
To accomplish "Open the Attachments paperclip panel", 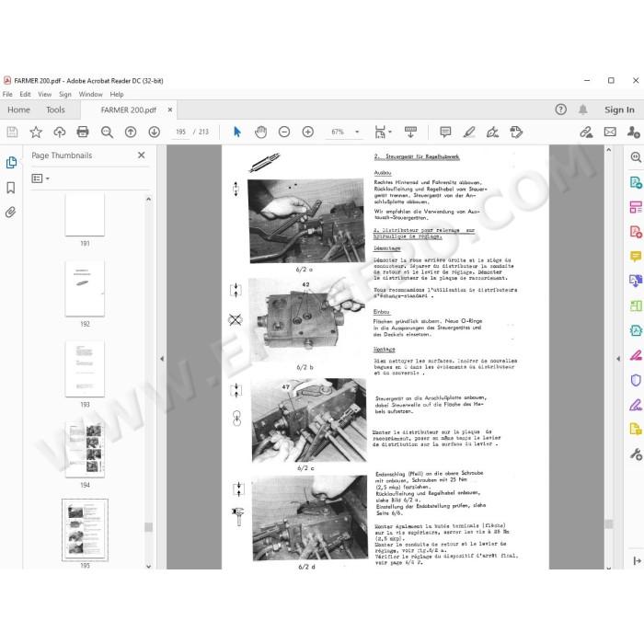I will 11,213.
